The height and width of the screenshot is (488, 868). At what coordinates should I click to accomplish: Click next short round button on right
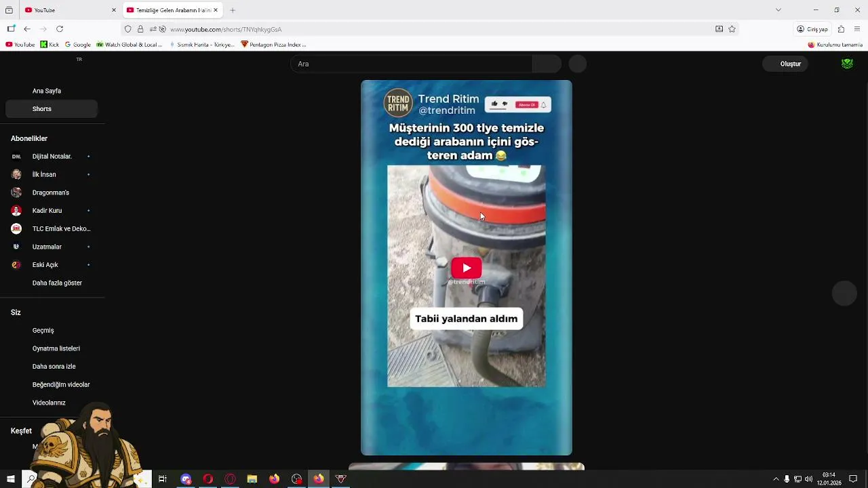pyautogui.click(x=844, y=293)
